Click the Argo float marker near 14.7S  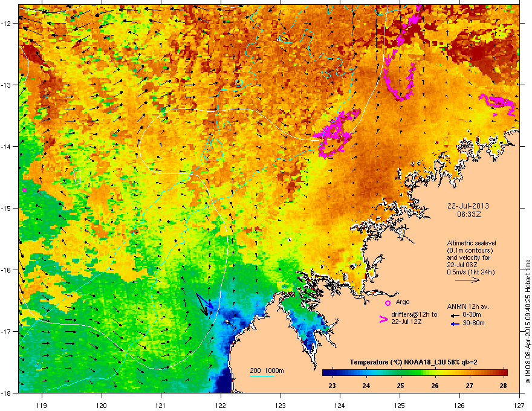[24, 190]
